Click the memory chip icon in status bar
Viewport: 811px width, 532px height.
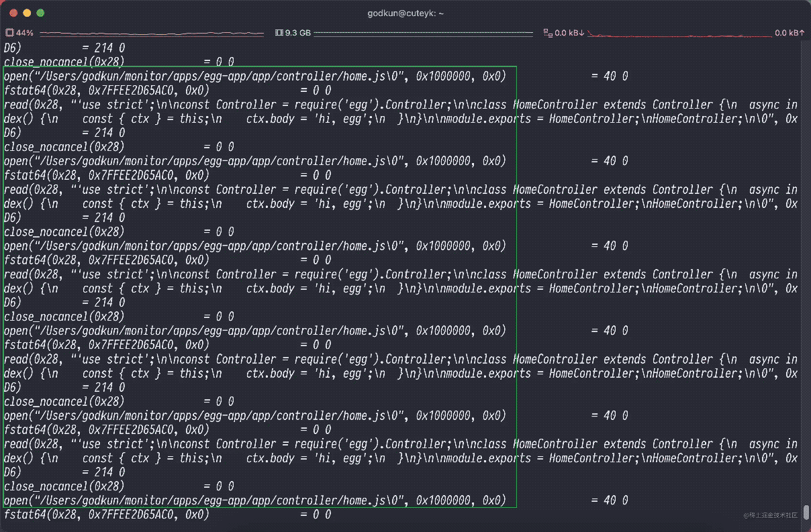[280, 33]
